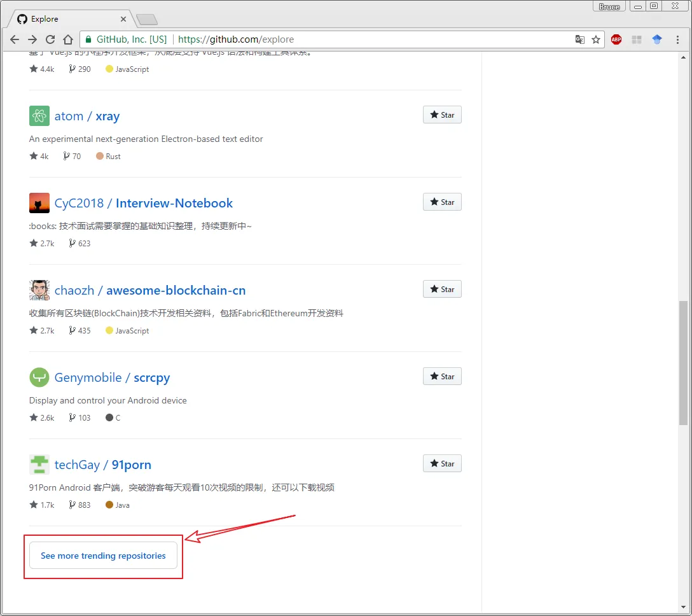692x616 pixels.
Task: Reload the GitHub Explore page
Action: pos(50,39)
